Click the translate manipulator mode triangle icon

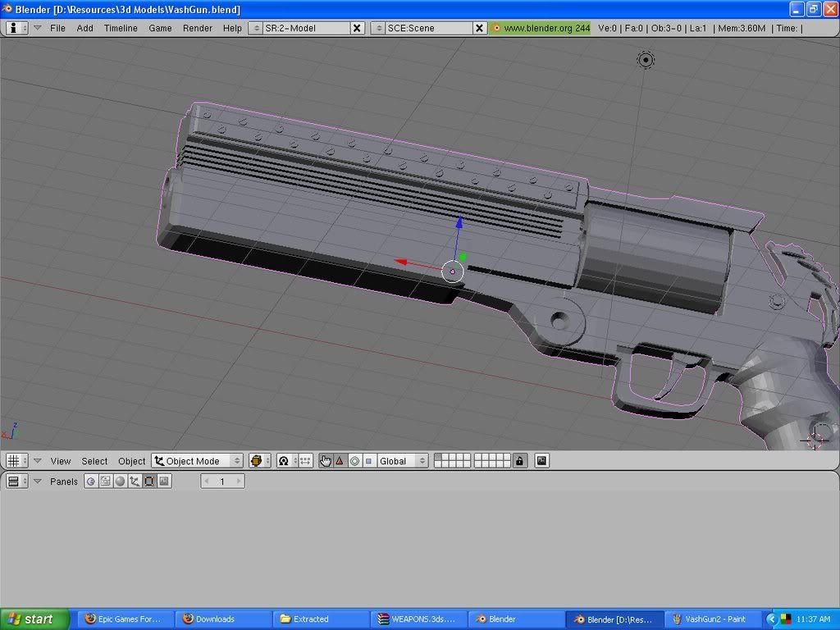click(x=340, y=461)
